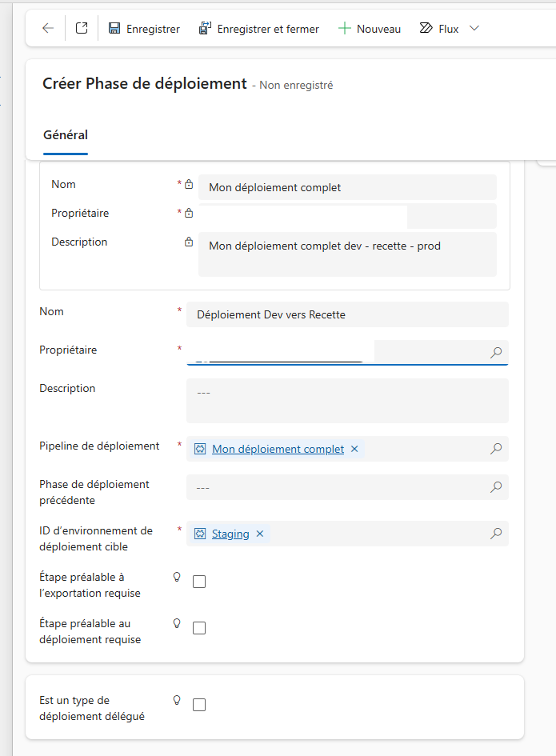This screenshot has width=556, height=756.
Task: Open Pipeline de déploiement lookup search
Action: (496, 449)
